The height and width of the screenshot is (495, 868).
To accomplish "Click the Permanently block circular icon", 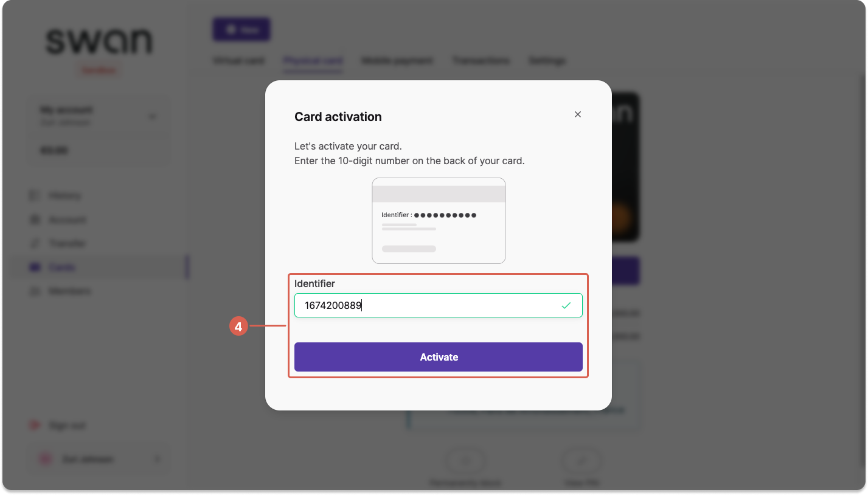I will [465, 461].
